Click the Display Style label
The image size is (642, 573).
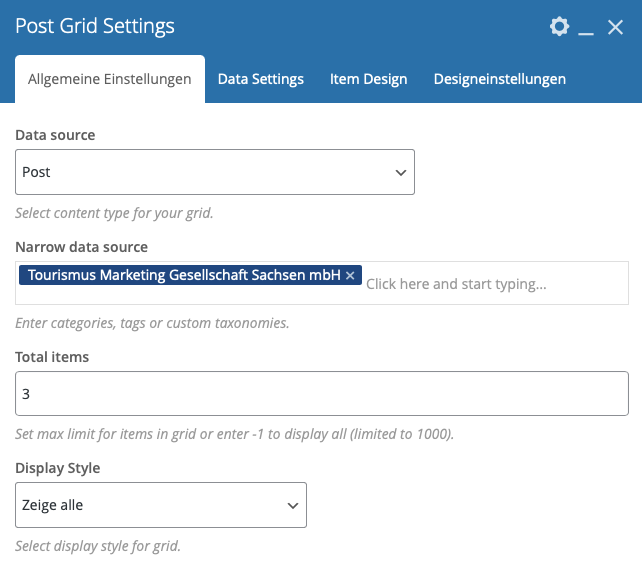58,468
